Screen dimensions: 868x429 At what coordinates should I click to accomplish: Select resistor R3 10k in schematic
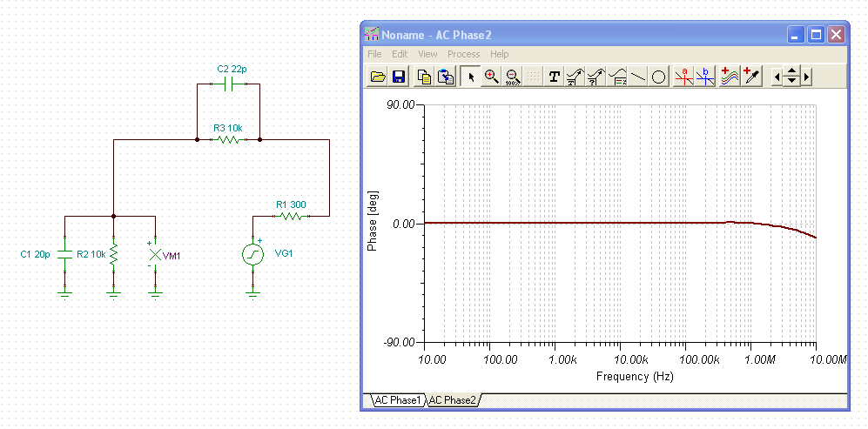228,139
